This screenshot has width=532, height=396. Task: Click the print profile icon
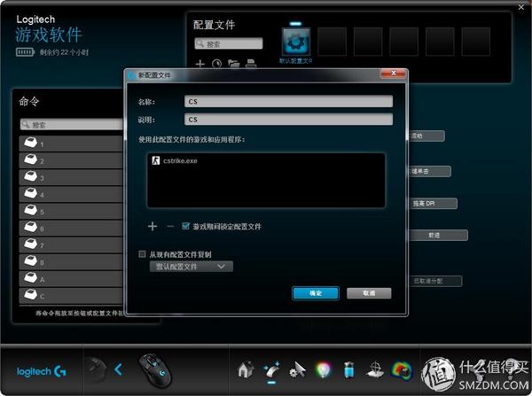251,64
